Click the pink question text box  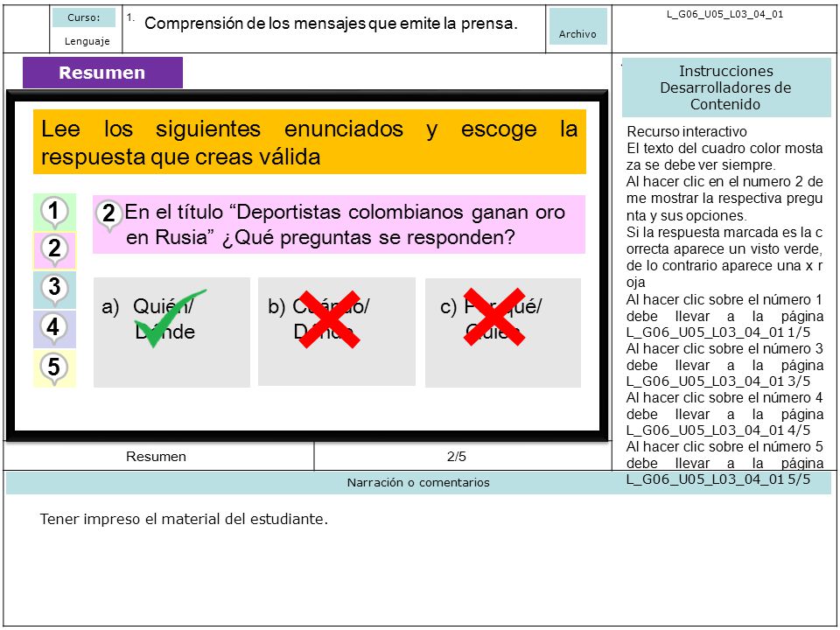click(x=339, y=225)
